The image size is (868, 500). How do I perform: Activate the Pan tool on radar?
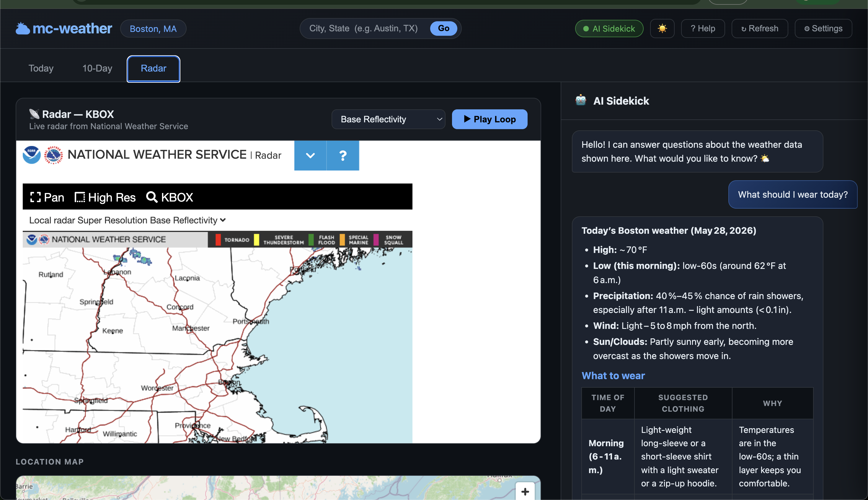(47, 197)
